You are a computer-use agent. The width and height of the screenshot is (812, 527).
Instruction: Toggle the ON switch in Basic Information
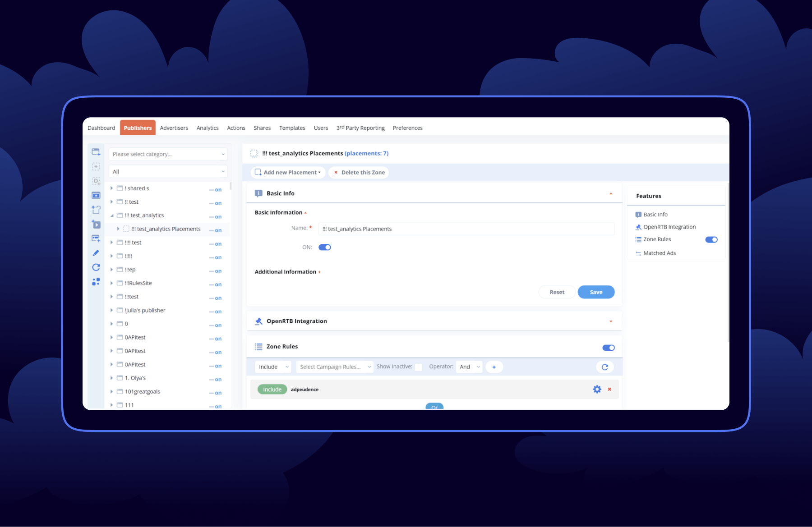(x=325, y=247)
